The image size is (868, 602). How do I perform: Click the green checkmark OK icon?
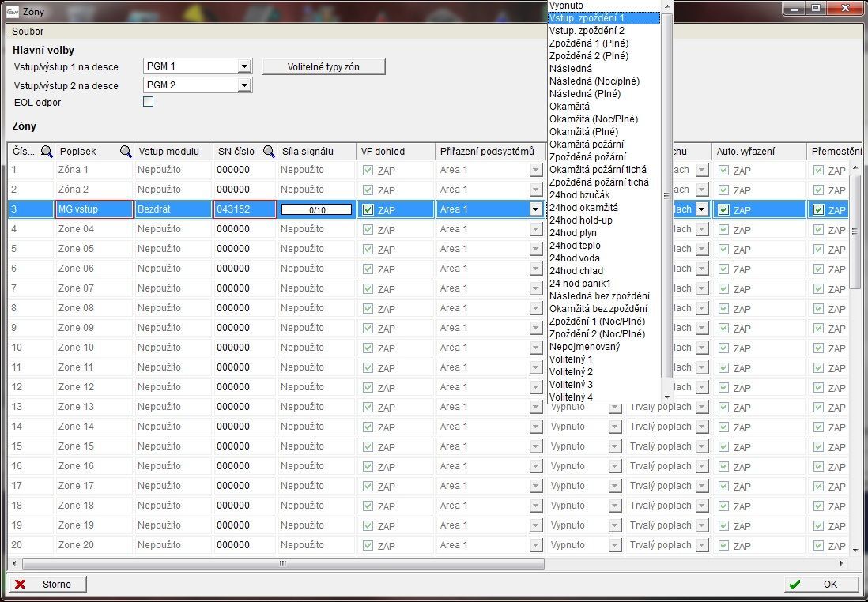794,585
